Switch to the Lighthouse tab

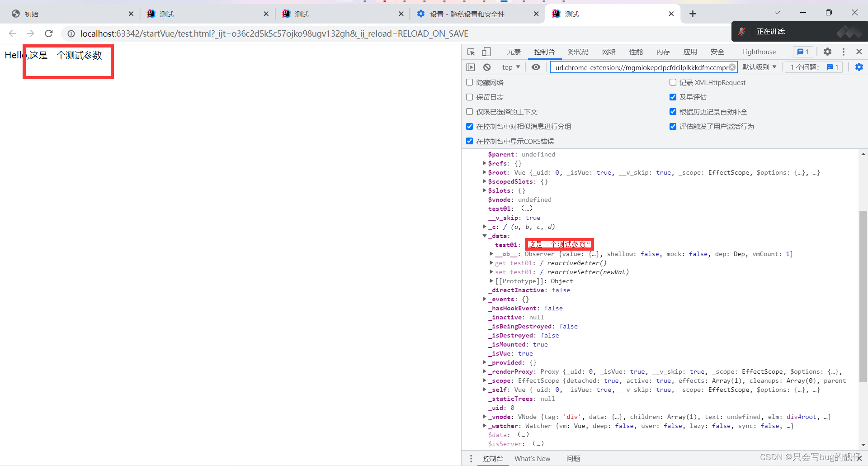coord(759,52)
